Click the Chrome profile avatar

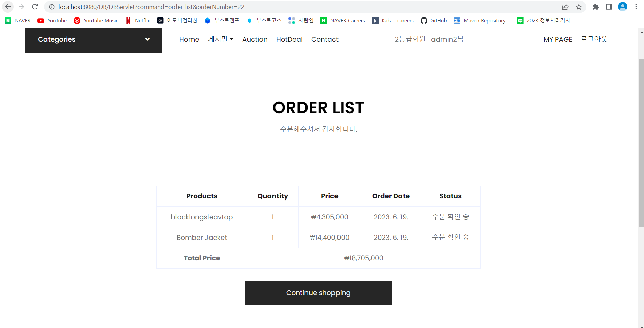click(x=623, y=7)
